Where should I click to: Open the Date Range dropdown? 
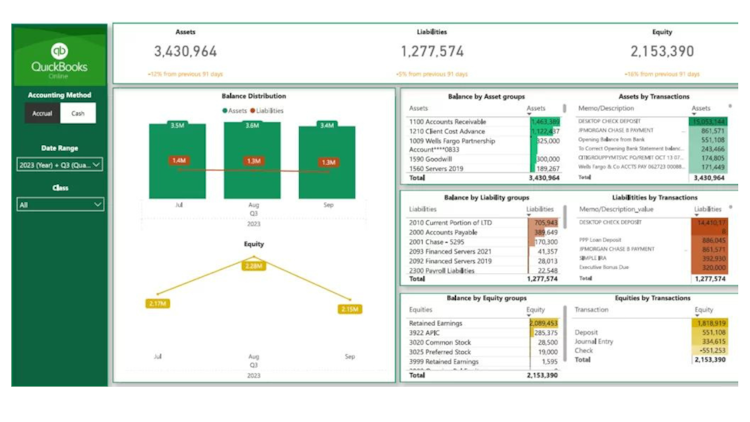60,165
